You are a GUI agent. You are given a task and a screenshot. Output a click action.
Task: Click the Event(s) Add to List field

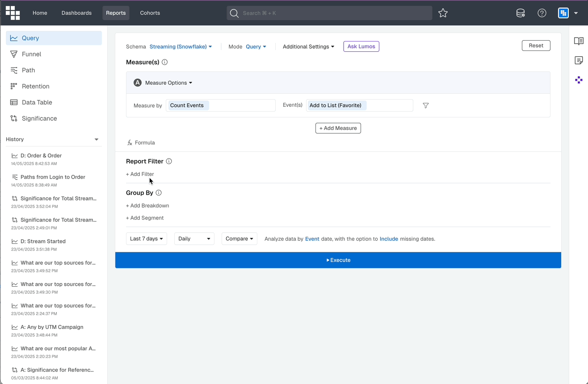pyautogui.click(x=360, y=105)
